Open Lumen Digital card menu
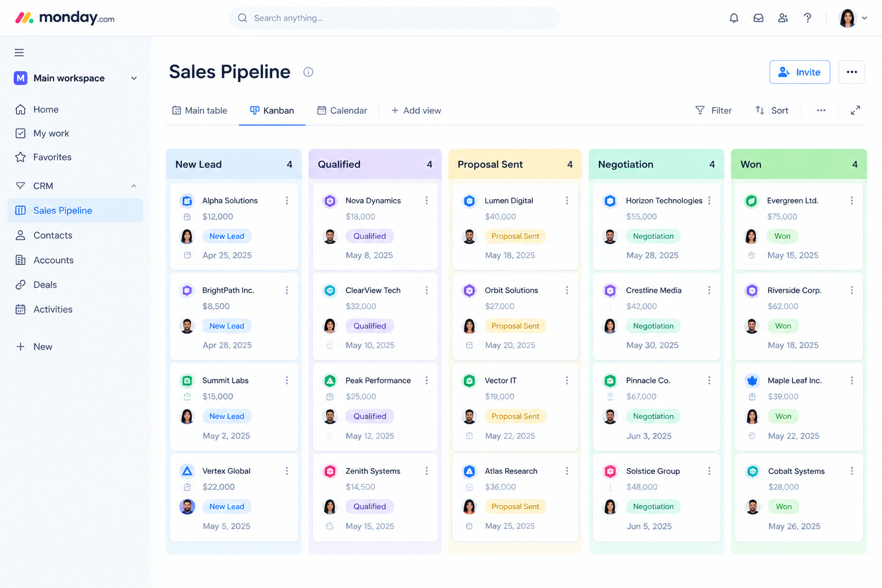Screen dimensions: 882x588 567,200
